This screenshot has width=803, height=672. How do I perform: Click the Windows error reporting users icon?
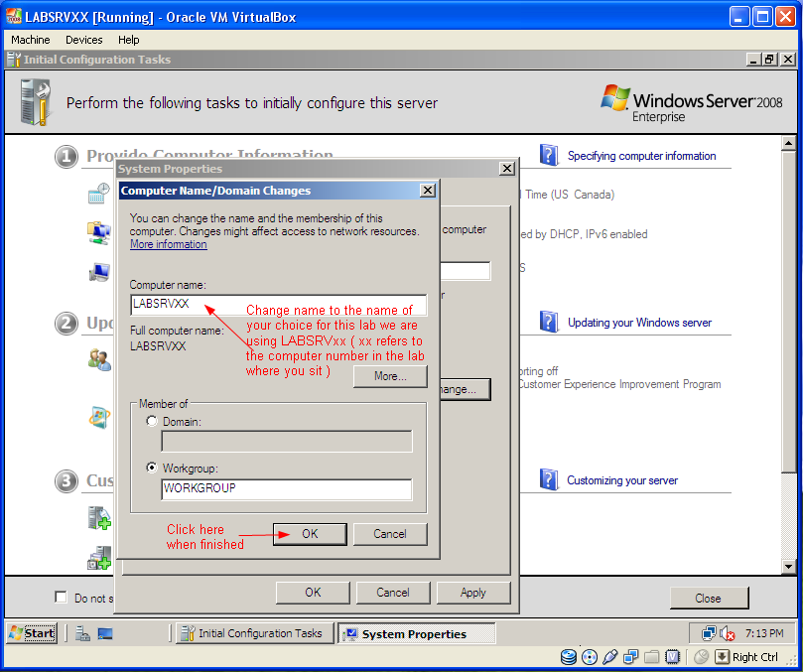(x=99, y=359)
